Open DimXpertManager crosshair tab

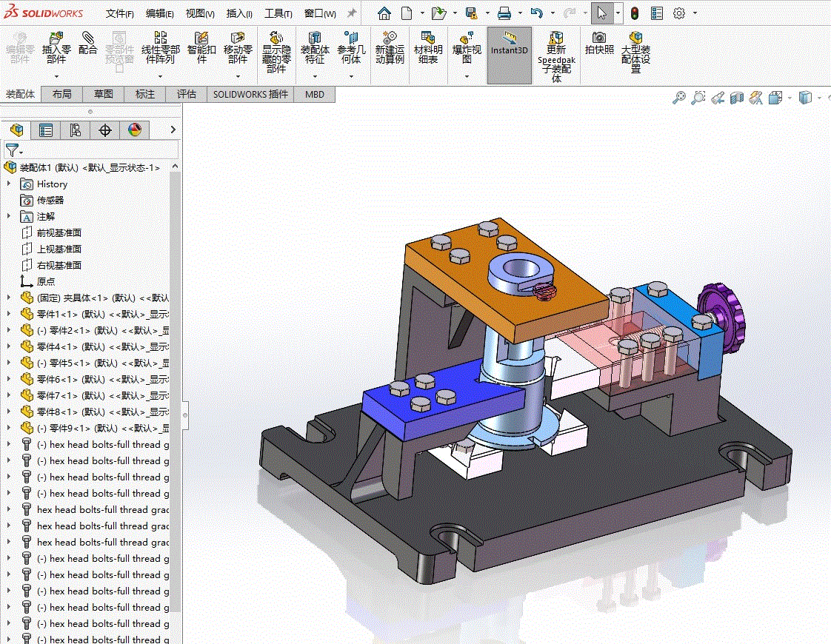tap(105, 130)
